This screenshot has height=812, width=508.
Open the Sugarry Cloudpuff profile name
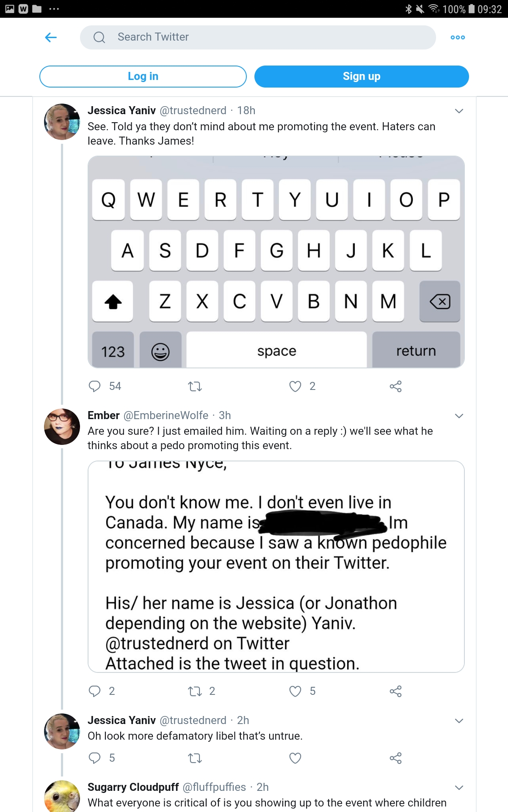tap(133, 787)
